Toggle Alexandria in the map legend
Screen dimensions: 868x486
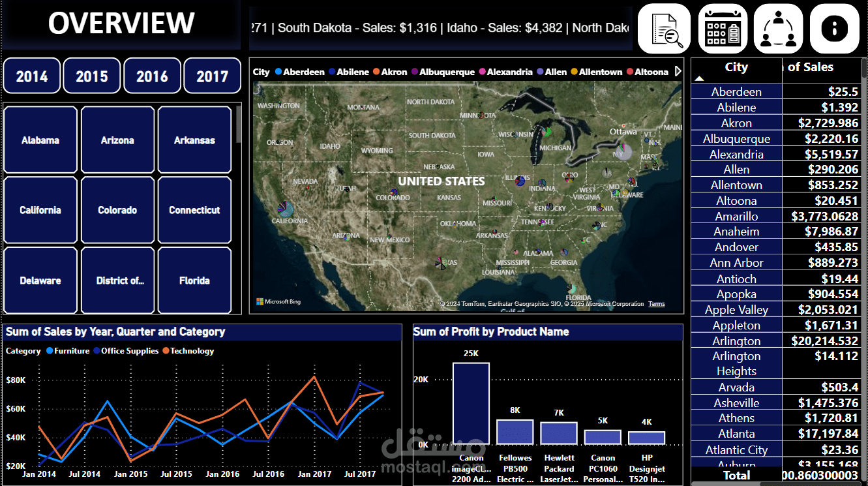pyautogui.click(x=505, y=72)
